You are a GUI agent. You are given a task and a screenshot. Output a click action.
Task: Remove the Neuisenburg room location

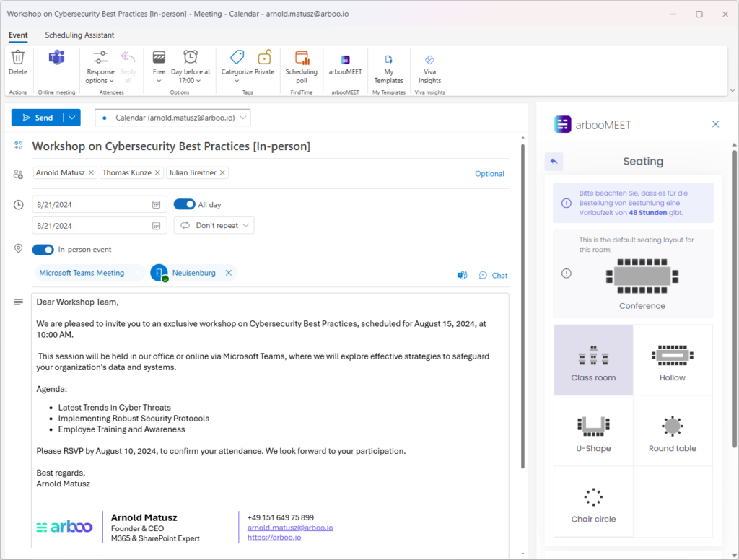click(x=229, y=273)
